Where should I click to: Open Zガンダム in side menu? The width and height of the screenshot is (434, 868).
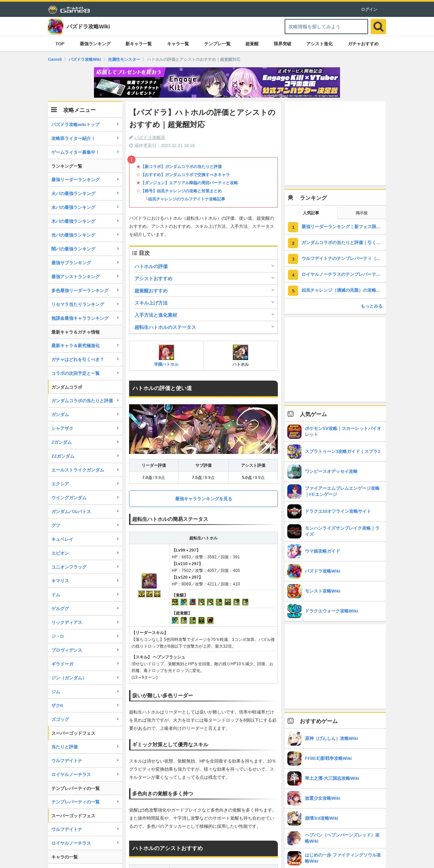[85, 442]
